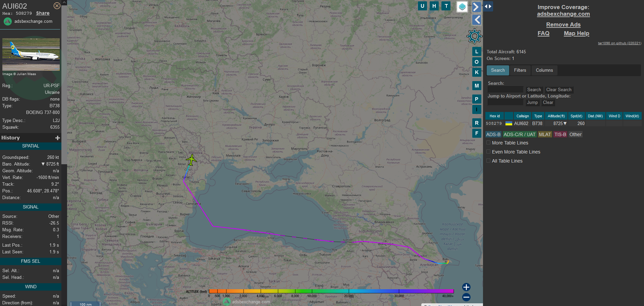Sort table by Hex id column
Viewport: 644px width, 306px height.
coord(494,116)
